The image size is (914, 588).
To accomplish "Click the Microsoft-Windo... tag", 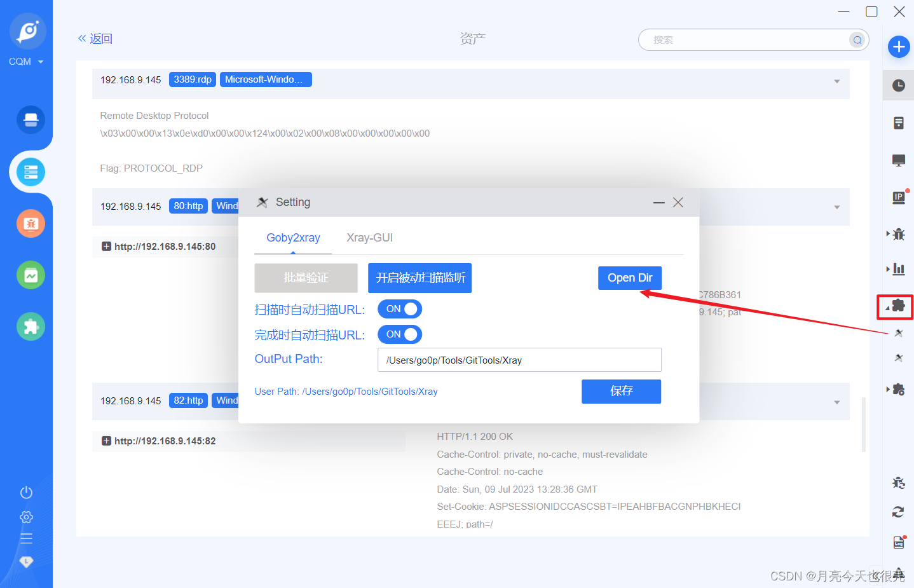I will (x=266, y=79).
